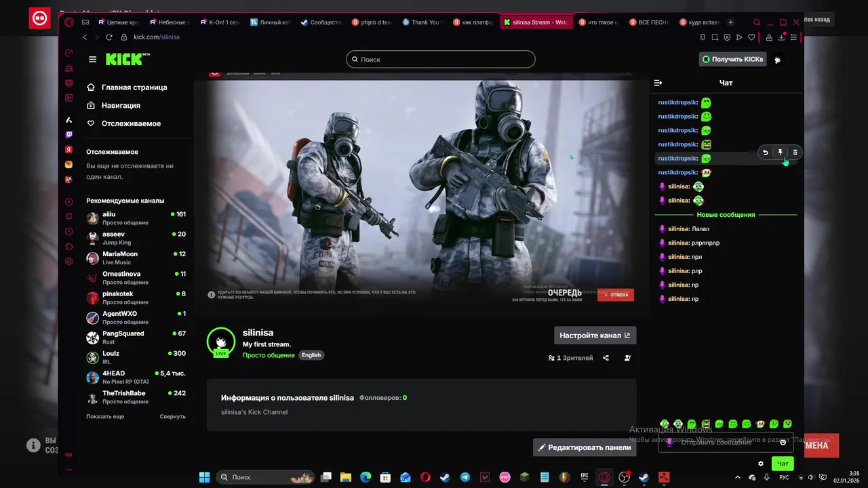Click the viewers count "1 Зрителей"
868x488 pixels.
571,358
